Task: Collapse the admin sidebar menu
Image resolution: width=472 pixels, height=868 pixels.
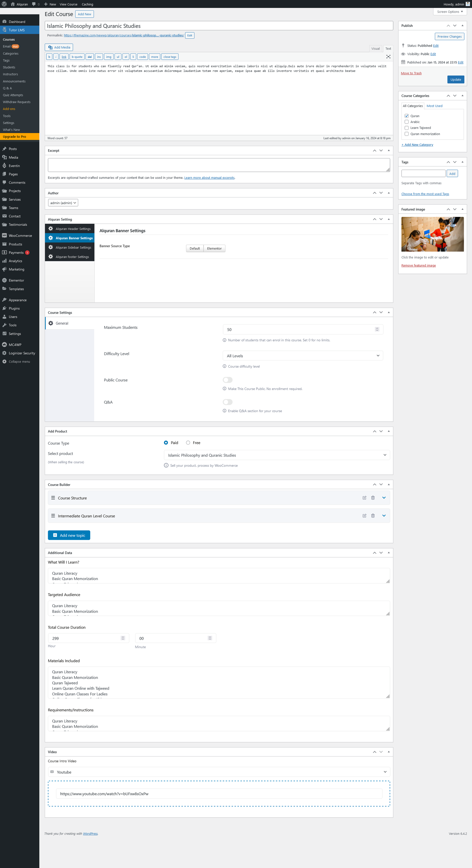Action: [x=19, y=361]
